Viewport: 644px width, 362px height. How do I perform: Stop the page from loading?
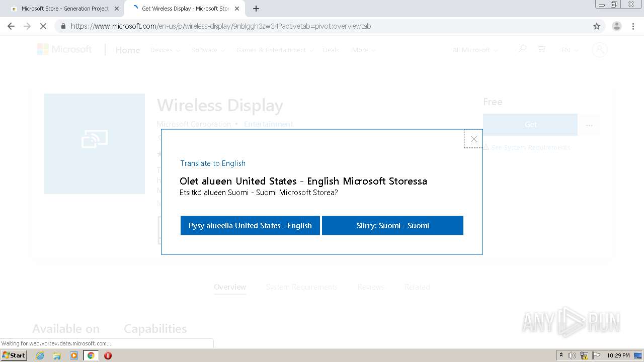click(x=43, y=26)
